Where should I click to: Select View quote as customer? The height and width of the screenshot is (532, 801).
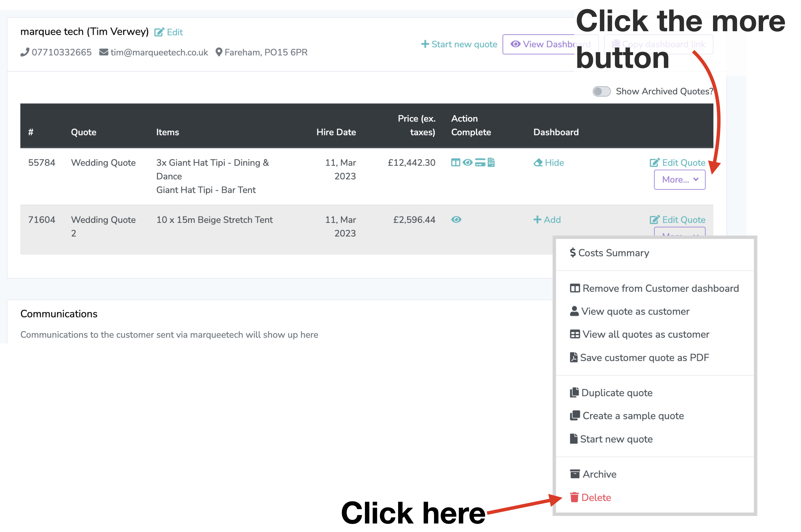[630, 311]
